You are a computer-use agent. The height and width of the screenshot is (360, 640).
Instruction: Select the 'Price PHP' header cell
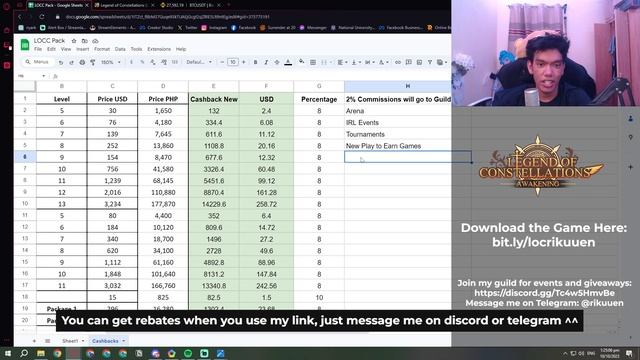tap(163, 99)
